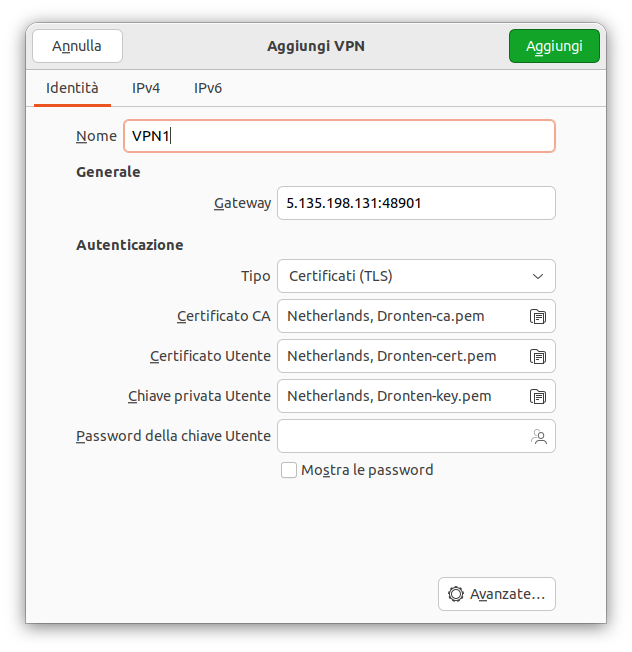Open file chooser icon for Certificato Utente
This screenshot has width=632, height=652.
[538, 356]
